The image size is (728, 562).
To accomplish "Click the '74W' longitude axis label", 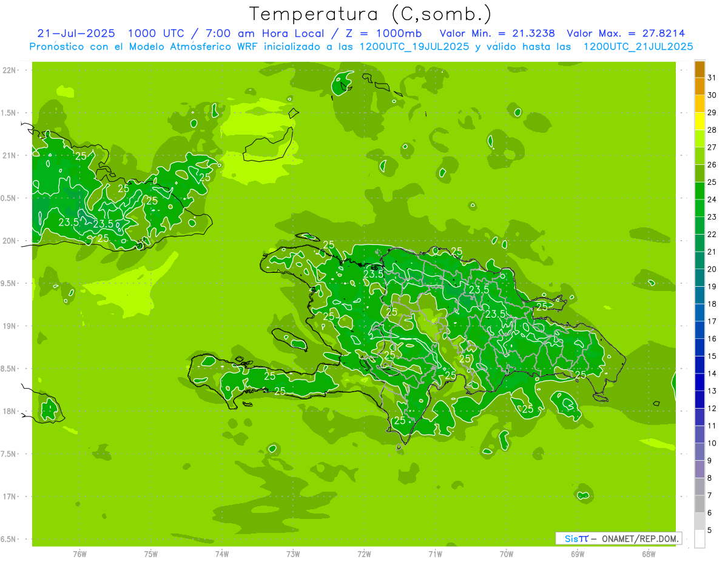I will coord(222,554).
